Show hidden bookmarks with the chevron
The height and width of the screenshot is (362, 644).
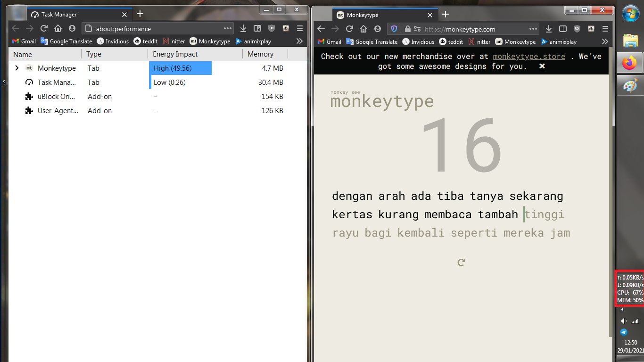pyautogui.click(x=605, y=41)
